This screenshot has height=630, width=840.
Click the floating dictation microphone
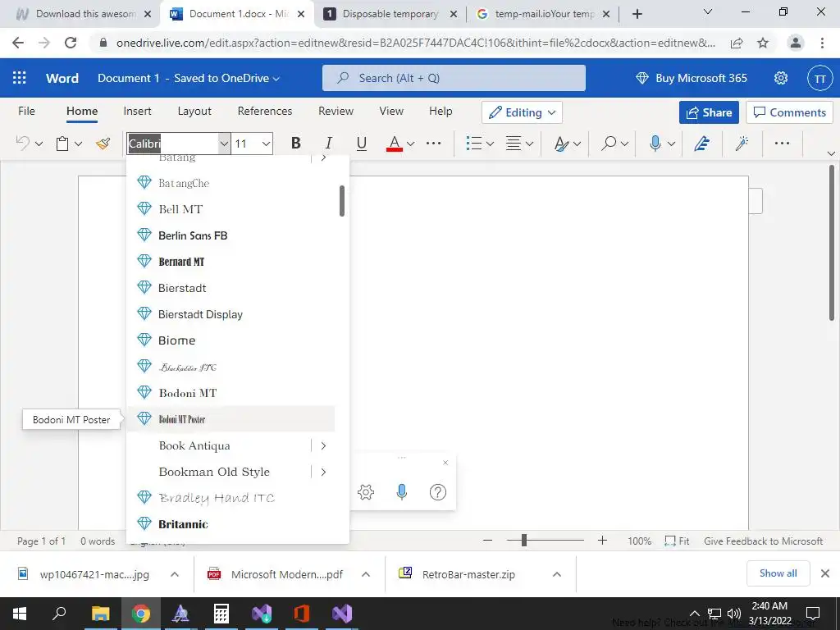coord(402,492)
